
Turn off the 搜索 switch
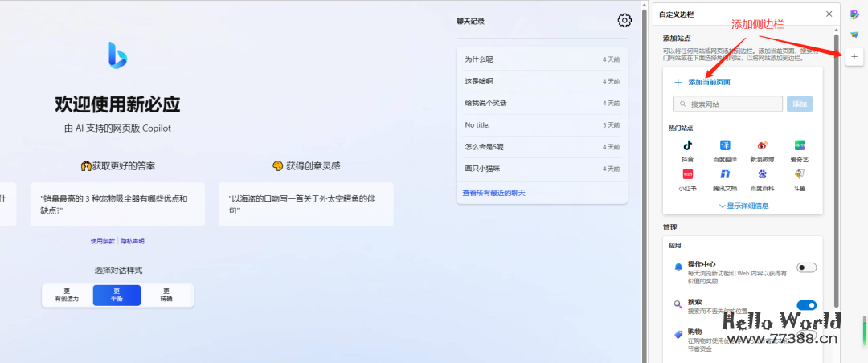(807, 305)
